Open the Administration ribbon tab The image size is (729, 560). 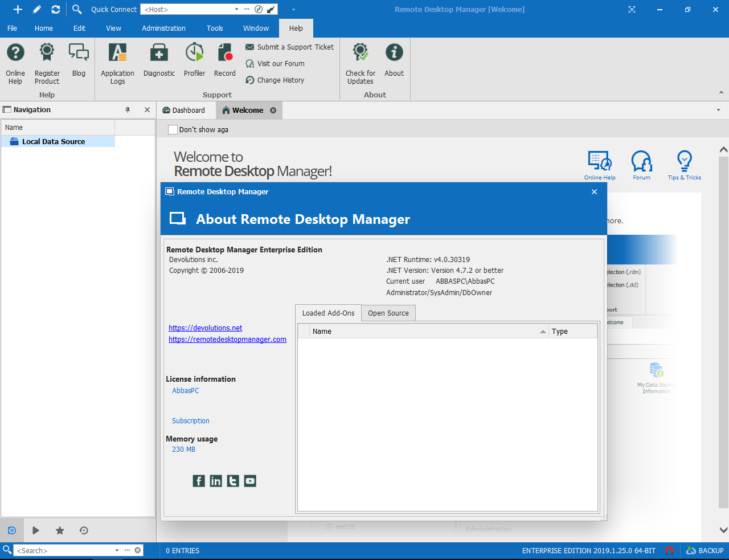click(163, 28)
